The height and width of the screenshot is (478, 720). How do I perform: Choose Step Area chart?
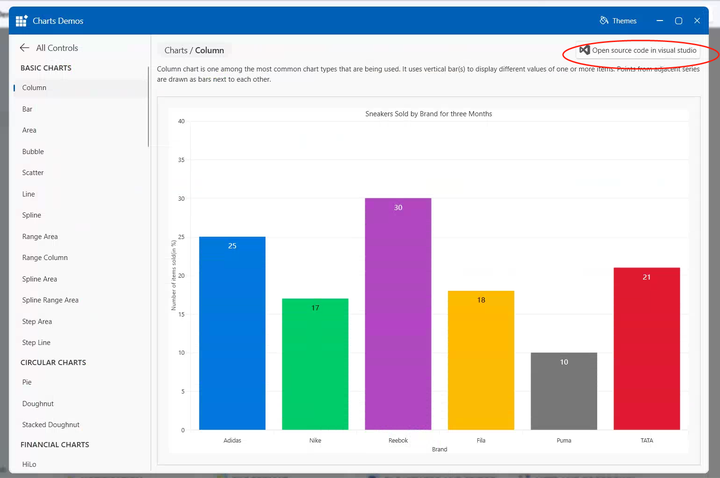(37, 321)
